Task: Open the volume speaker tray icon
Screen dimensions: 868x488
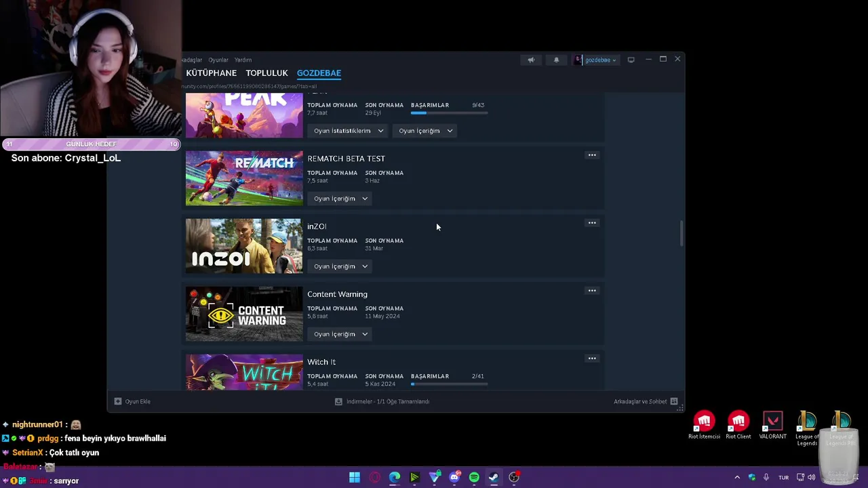Action: point(812,477)
